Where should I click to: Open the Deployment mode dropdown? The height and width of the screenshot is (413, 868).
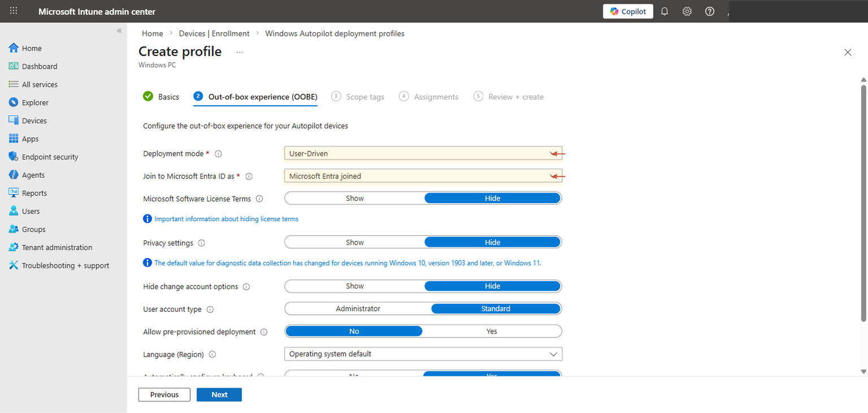pos(423,153)
